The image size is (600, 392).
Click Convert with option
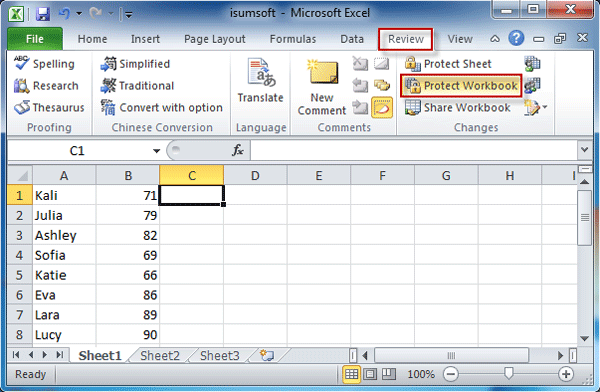click(x=161, y=108)
